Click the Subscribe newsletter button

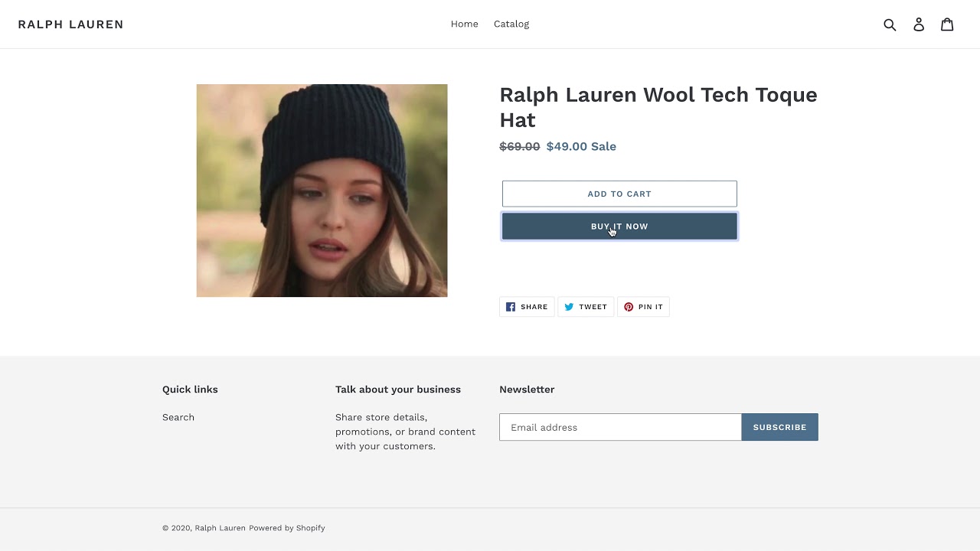pyautogui.click(x=779, y=427)
